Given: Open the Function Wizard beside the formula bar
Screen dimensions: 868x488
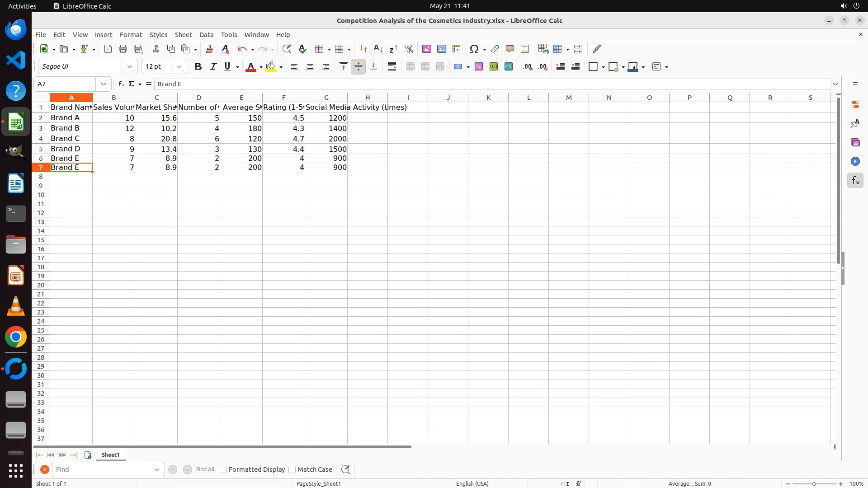Looking at the screenshot, I should [x=121, y=84].
